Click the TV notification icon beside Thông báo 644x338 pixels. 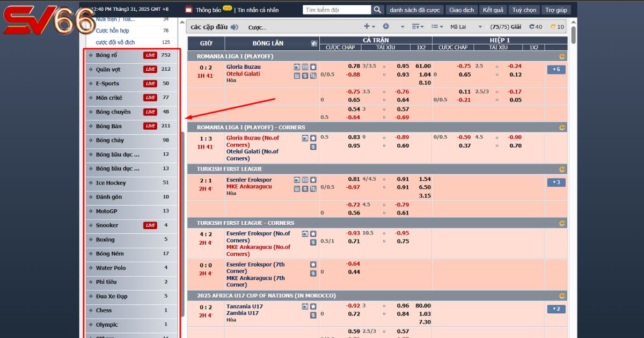(188, 10)
